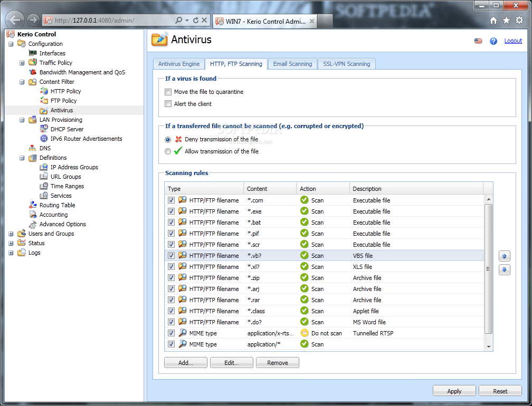
Task: Switch to Email Scanning tab
Action: [x=292, y=64]
